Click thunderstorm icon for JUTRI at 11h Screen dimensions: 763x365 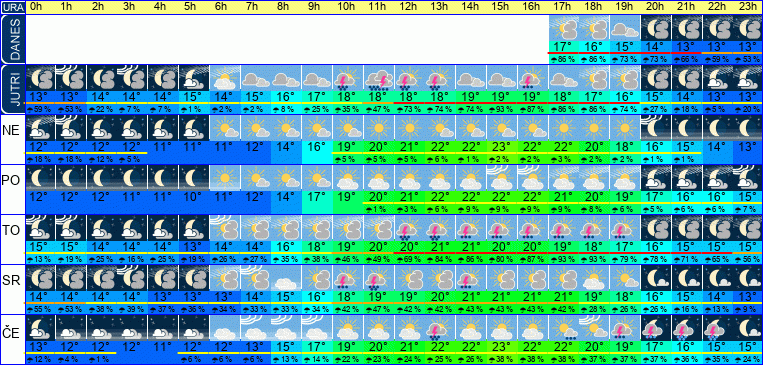378,78
